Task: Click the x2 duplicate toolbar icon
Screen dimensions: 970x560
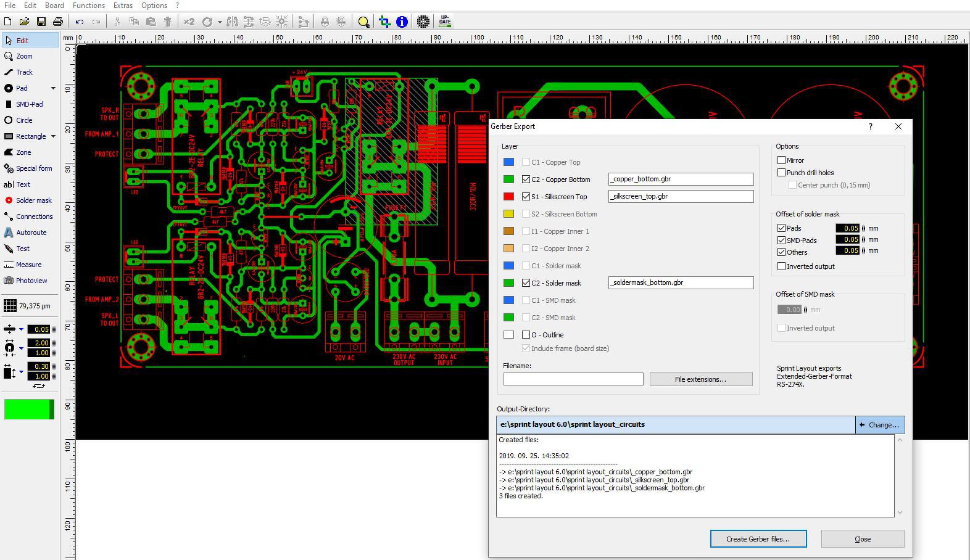Action: [189, 22]
